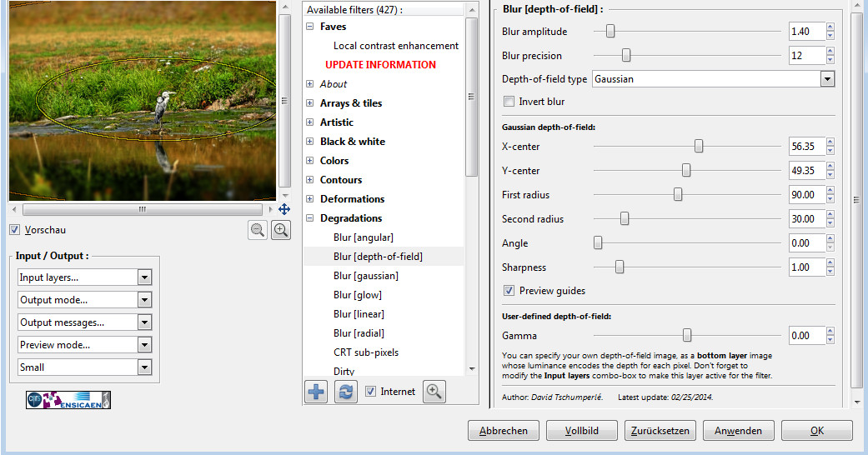This screenshot has height=455, width=868.
Task: Disable the Preview guides checkbox
Action: pos(509,291)
